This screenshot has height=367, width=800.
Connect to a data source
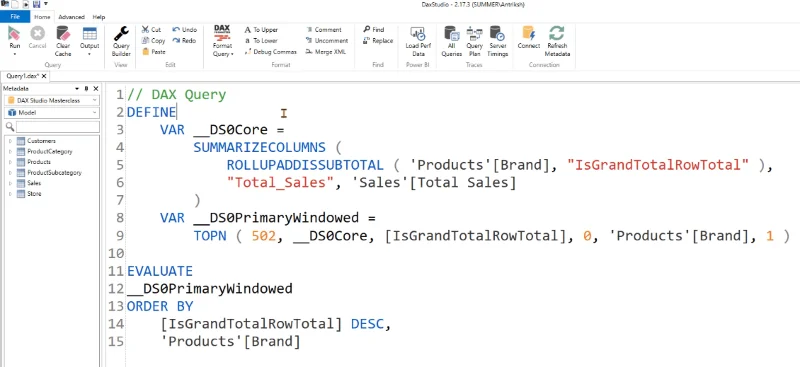[x=529, y=38]
